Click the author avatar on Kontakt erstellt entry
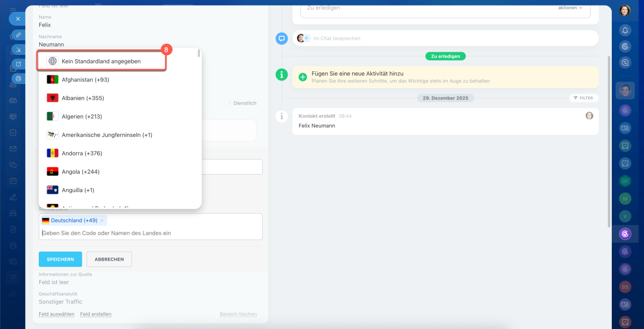Image resolution: width=644 pixels, height=329 pixels. click(589, 116)
